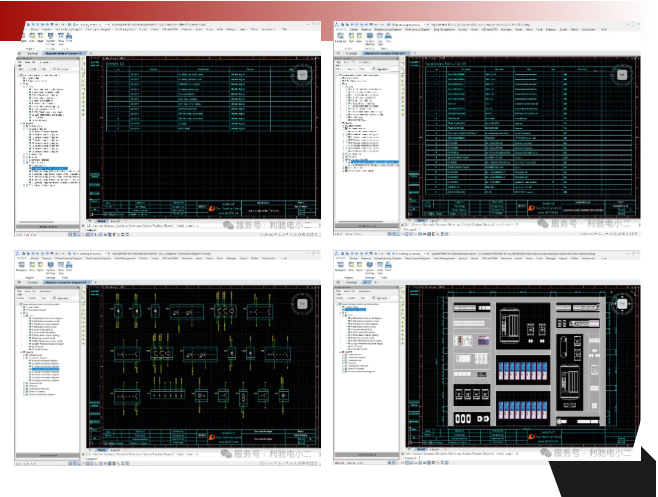
Task: Collapse root project node in panel layout window tree
Action: (x=338, y=304)
